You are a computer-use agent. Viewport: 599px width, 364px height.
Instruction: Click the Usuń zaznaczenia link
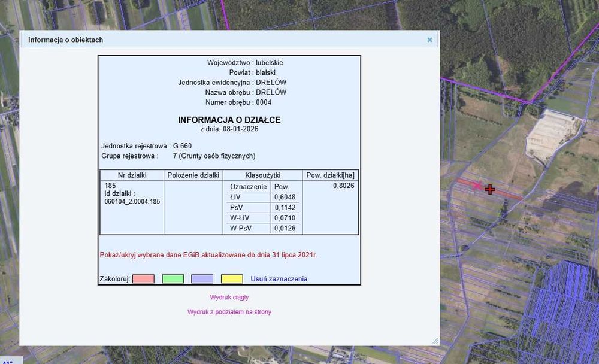pos(279,279)
